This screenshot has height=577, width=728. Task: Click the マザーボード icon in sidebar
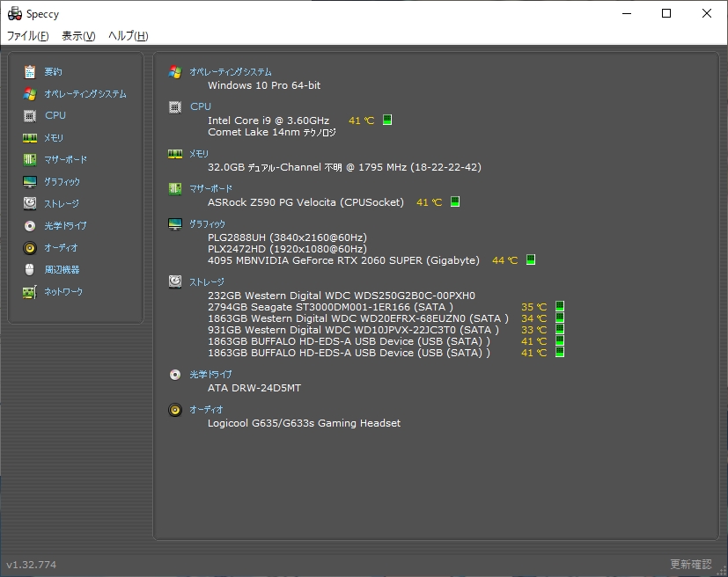click(30, 159)
